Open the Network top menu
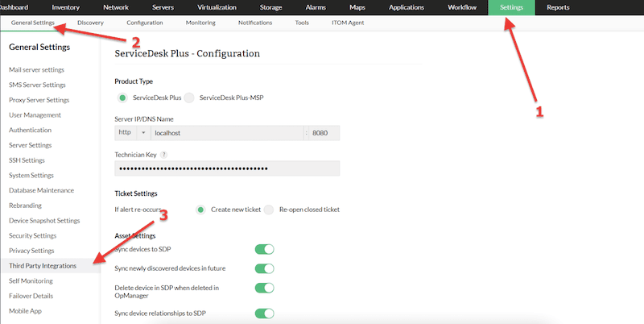644x324 pixels. tap(116, 7)
